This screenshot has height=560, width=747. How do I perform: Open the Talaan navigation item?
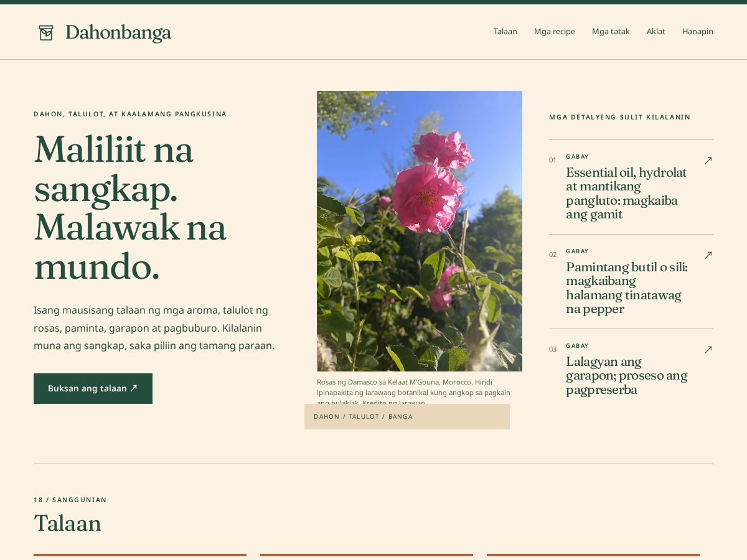click(505, 31)
